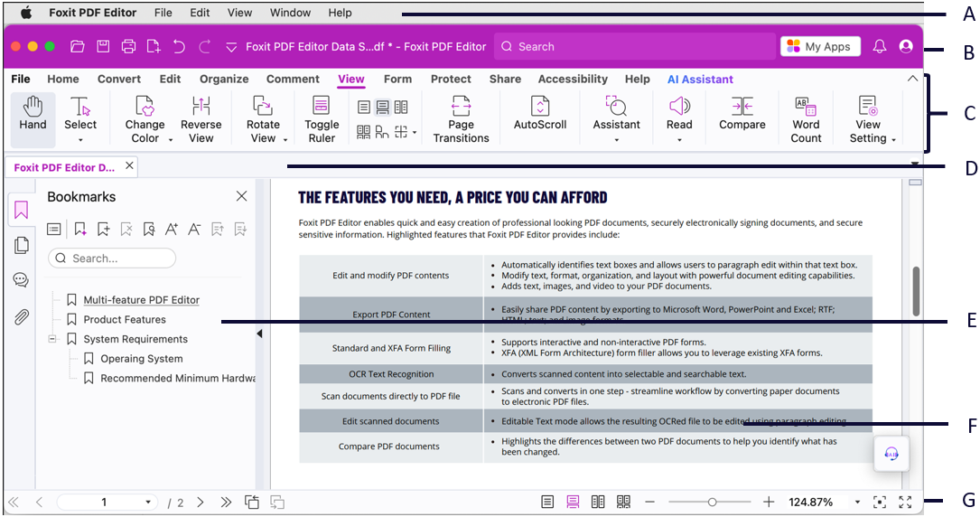Go to the next page arrow
This screenshot has width=980, height=517.
201,502
